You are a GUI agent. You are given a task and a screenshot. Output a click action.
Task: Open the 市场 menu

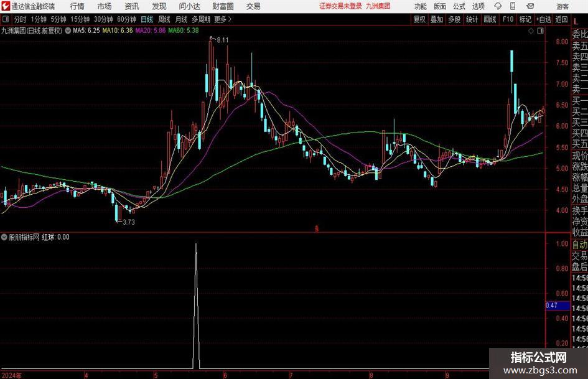[105, 6]
